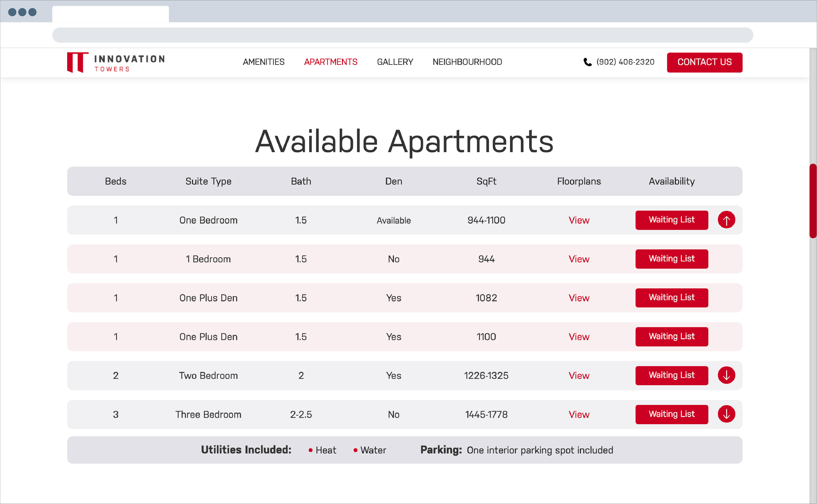View the floorplan for the 944 sqft 1 Bedroom

pyautogui.click(x=579, y=259)
